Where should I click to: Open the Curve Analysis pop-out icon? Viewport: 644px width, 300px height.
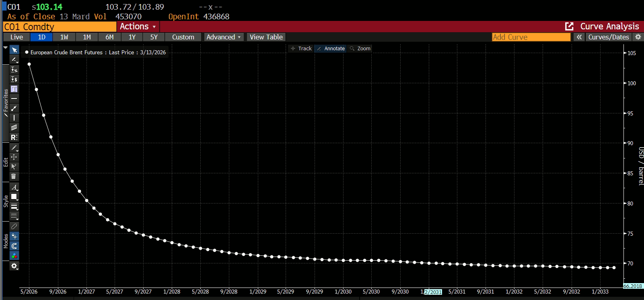[x=569, y=27]
